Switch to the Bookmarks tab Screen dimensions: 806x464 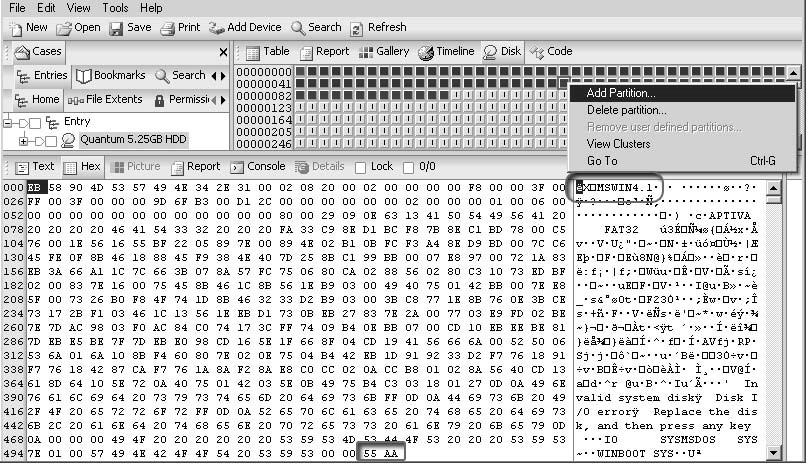click(x=111, y=75)
